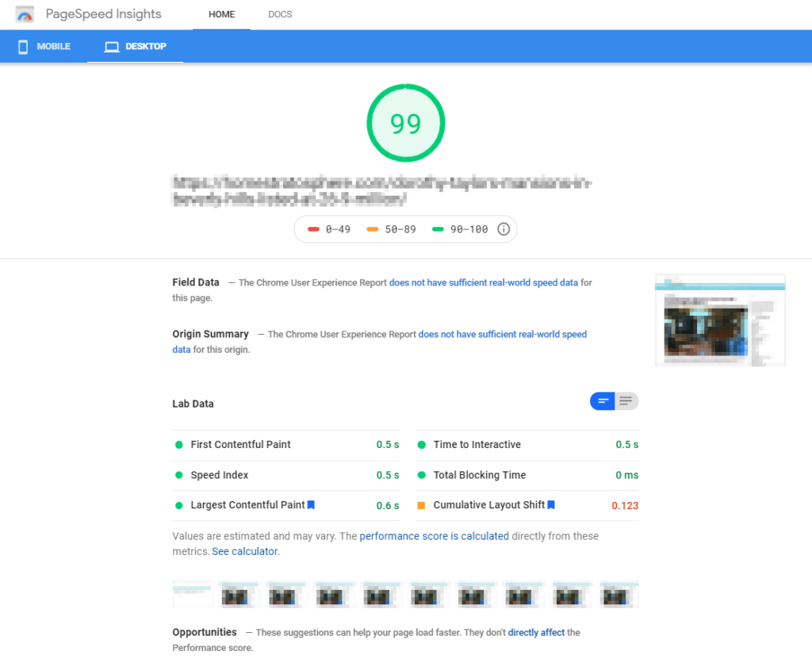Screen dimensions: 812x659
Task: Open the directly affect link
Action: click(x=536, y=633)
